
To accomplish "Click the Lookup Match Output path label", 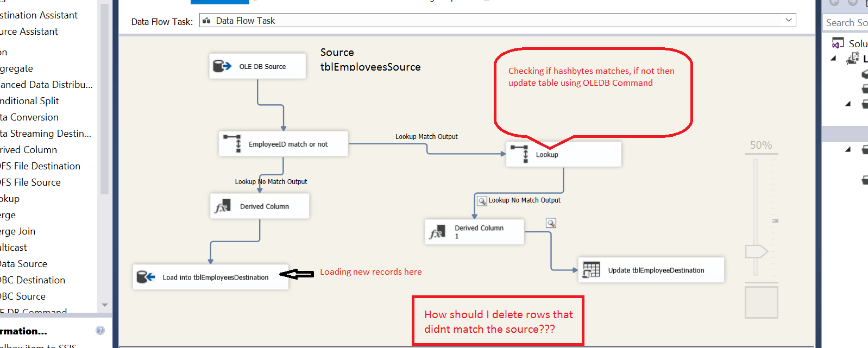I will coord(426,137).
